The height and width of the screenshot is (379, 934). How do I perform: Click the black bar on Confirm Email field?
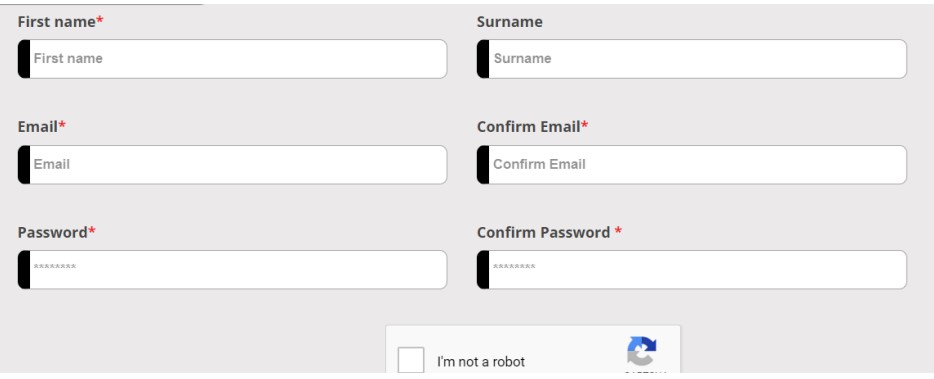(x=483, y=164)
